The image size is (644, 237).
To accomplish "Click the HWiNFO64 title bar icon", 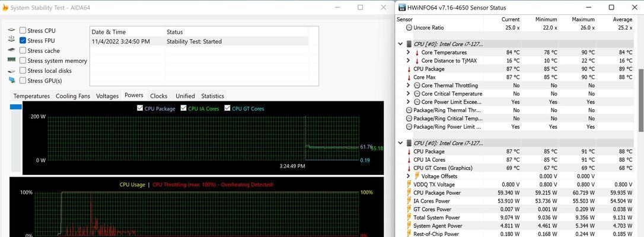I will pyautogui.click(x=401, y=7).
